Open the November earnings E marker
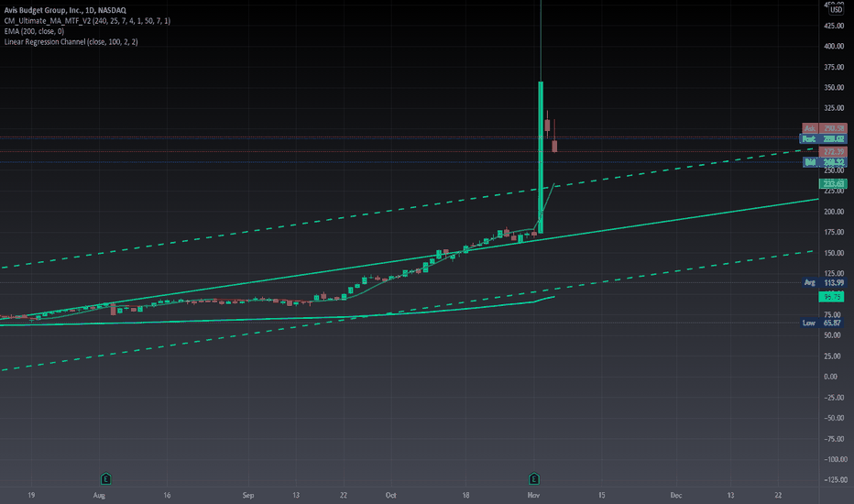Screen dimensions: 854x504 (x=533, y=479)
